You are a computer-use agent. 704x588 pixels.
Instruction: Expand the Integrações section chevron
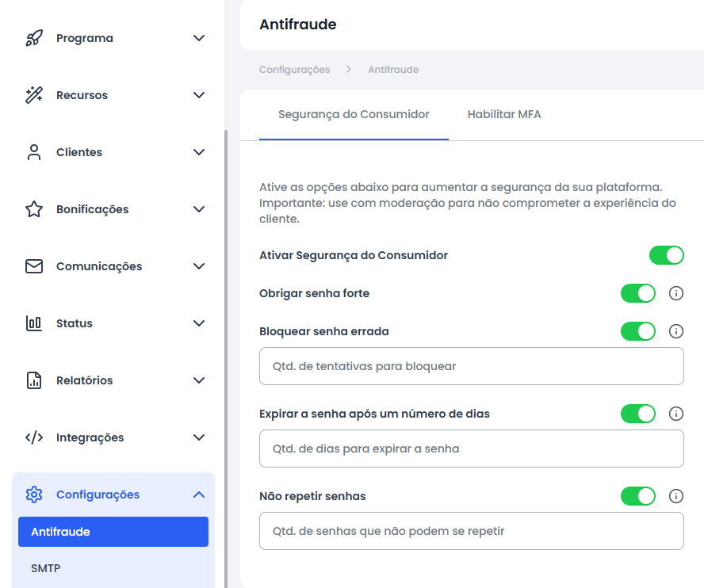199,437
